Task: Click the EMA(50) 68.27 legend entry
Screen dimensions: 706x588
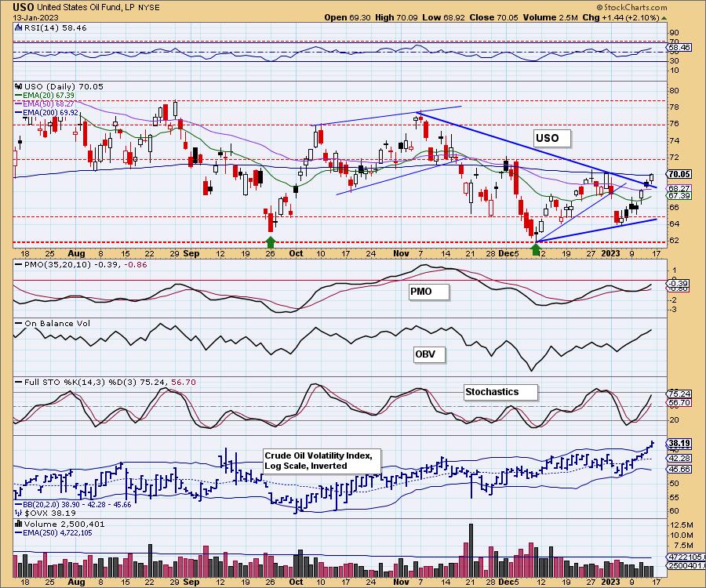Action: pos(45,103)
